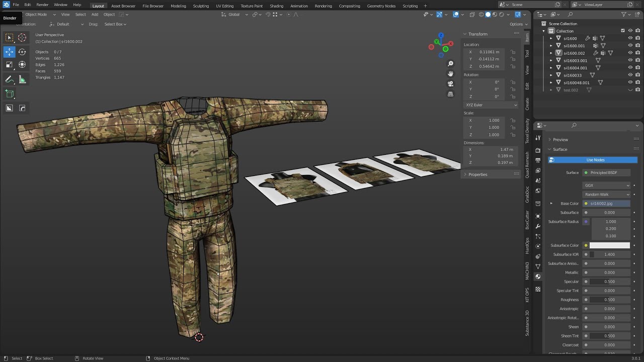644x362 pixels.
Task: Activate the Move tool
Action: pos(9,52)
